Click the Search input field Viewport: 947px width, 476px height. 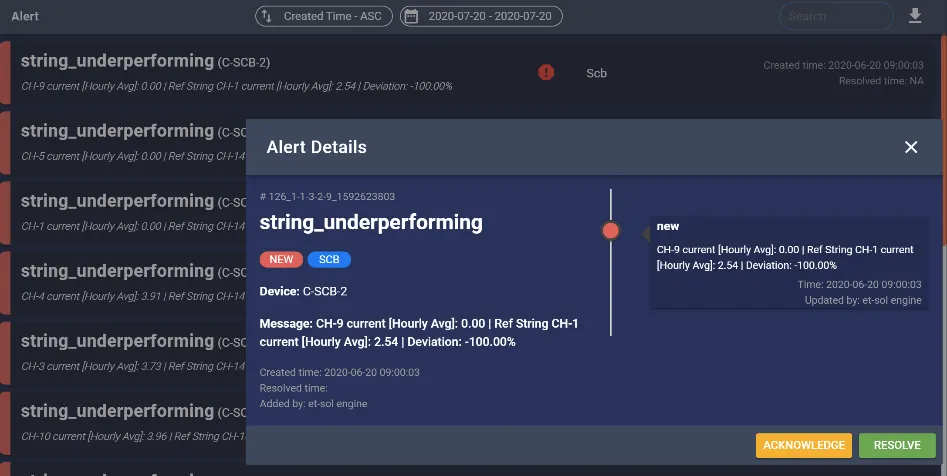click(x=836, y=16)
